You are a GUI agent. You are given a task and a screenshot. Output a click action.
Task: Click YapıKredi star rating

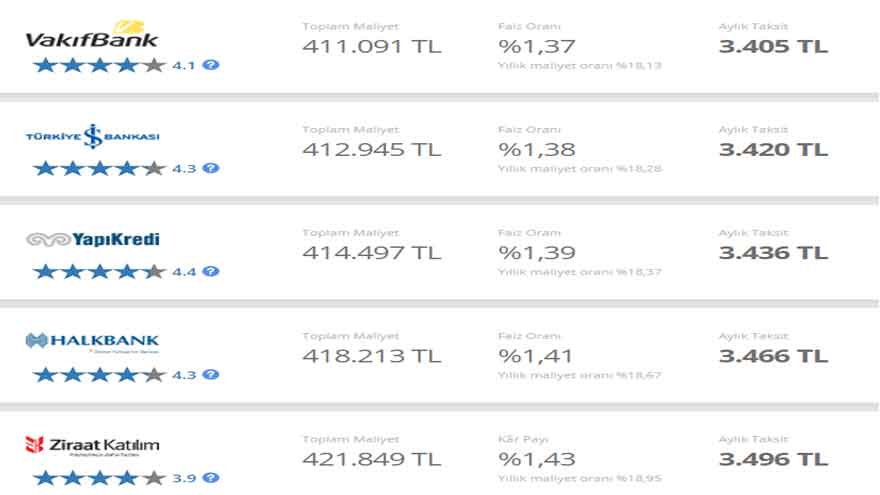click(99, 272)
